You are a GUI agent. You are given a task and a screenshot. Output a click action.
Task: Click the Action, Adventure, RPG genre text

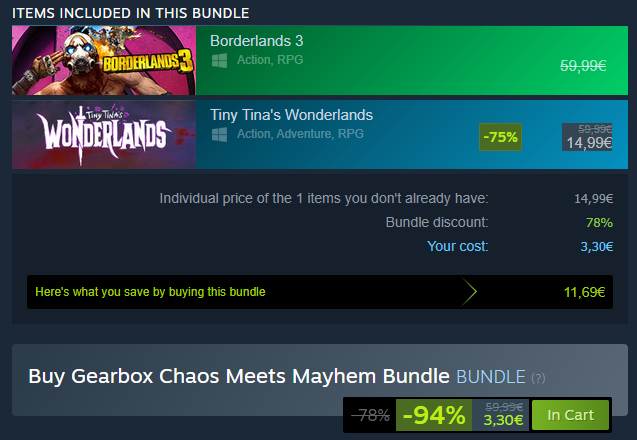click(300, 134)
